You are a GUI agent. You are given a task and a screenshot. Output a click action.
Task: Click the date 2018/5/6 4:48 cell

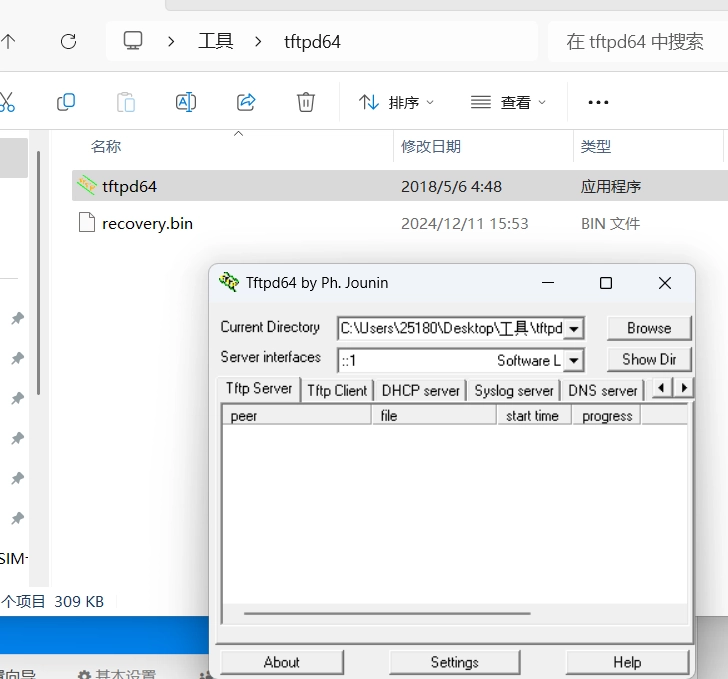[x=451, y=187]
